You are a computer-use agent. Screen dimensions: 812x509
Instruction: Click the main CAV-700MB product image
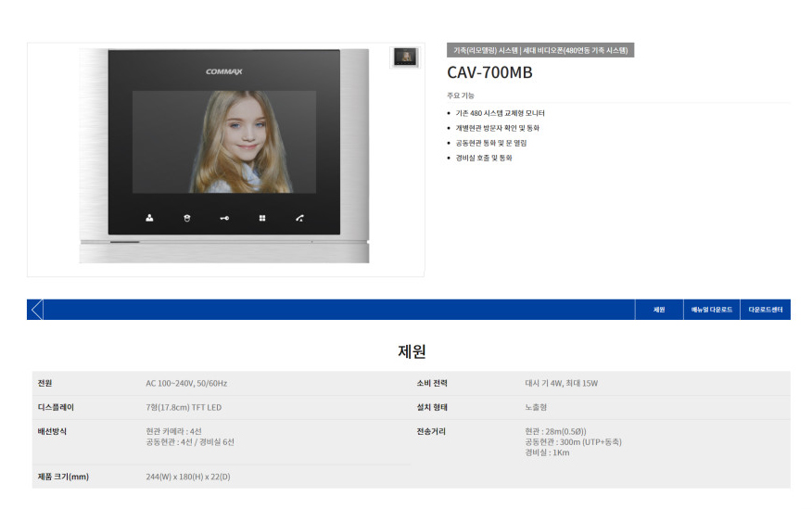(224, 156)
